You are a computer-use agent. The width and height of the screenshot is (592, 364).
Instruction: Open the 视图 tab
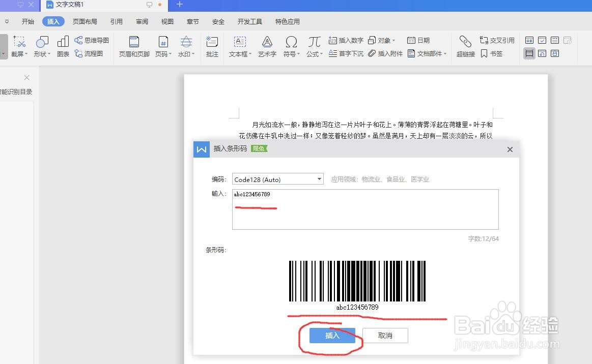(x=167, y=21)
